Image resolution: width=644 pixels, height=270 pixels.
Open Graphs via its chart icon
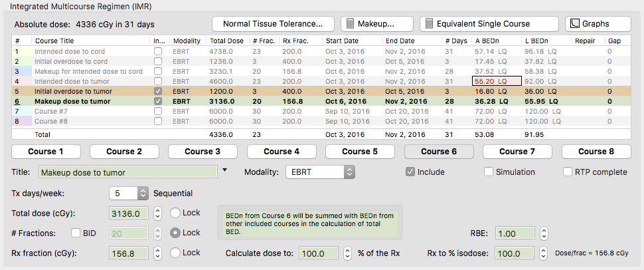[x=574, y=24]
